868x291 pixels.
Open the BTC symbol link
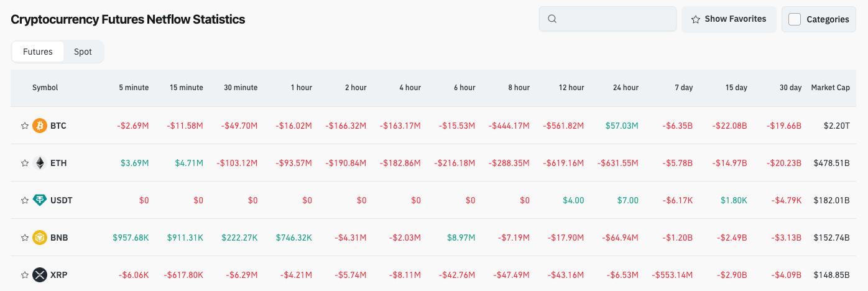(58, 126)
